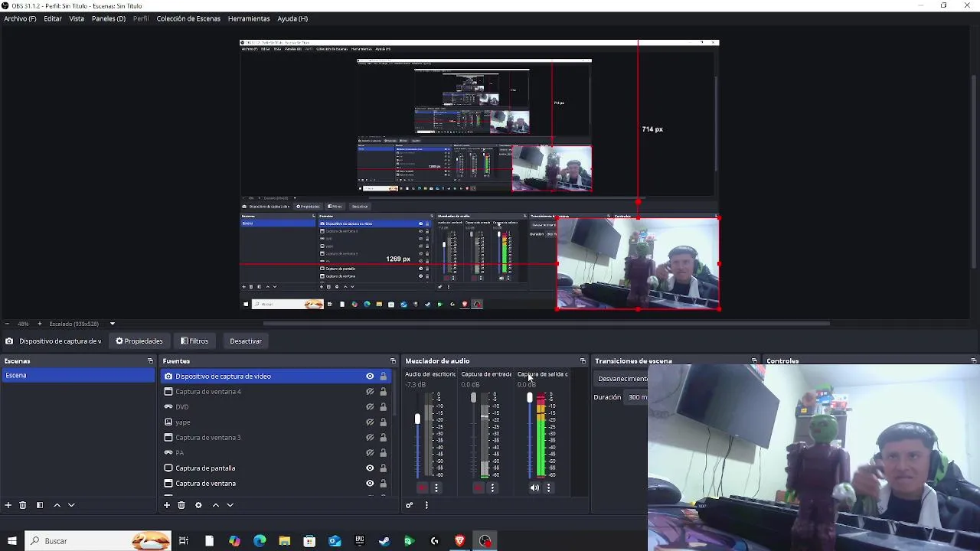Pop out the Fuentes dock panel
Screen dimensions: 980x551
(x=393, y=361)
